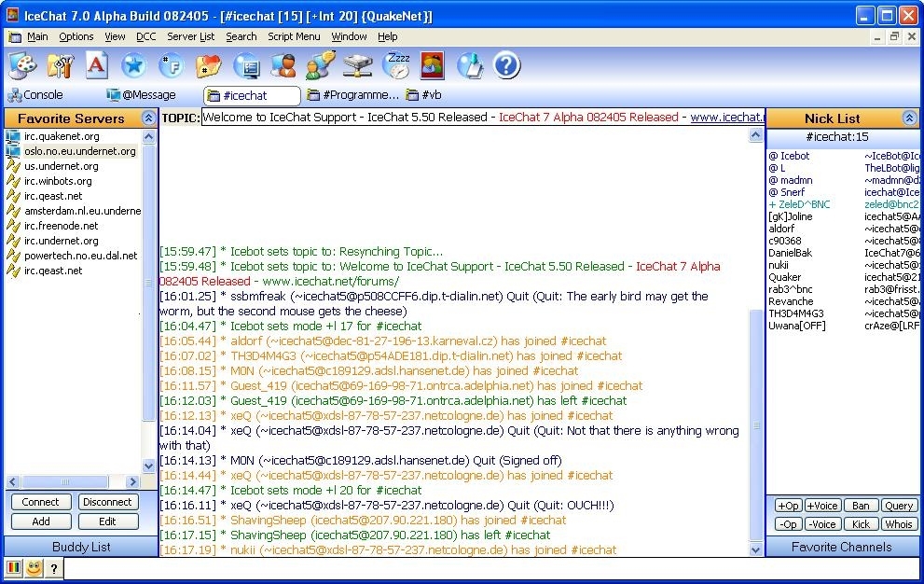The image size is (924, 584).
Task: Open the settings tools folder icon
Action: click(60, 65)
